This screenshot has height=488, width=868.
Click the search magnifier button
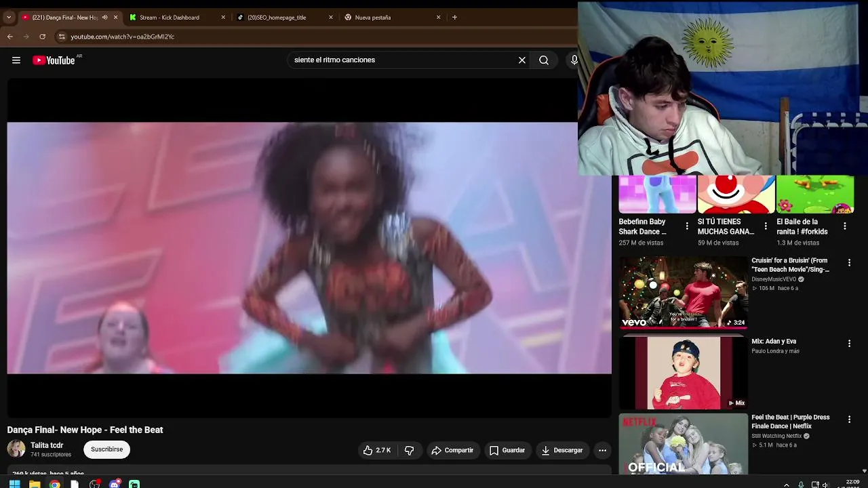[x=544, y=60]
